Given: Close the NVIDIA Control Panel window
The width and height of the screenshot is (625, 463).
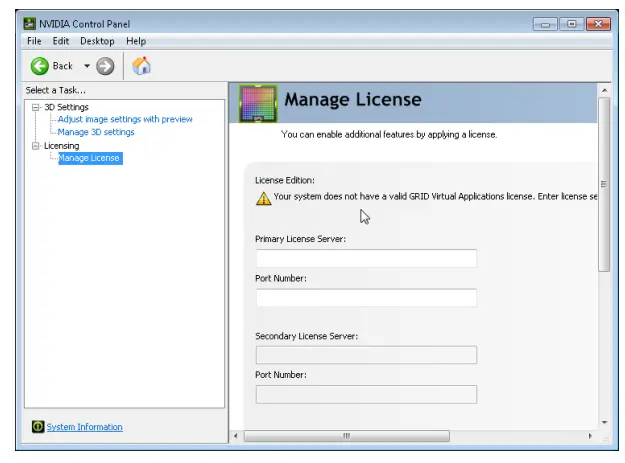Looking at the screenshot, I should pos(598,24).
